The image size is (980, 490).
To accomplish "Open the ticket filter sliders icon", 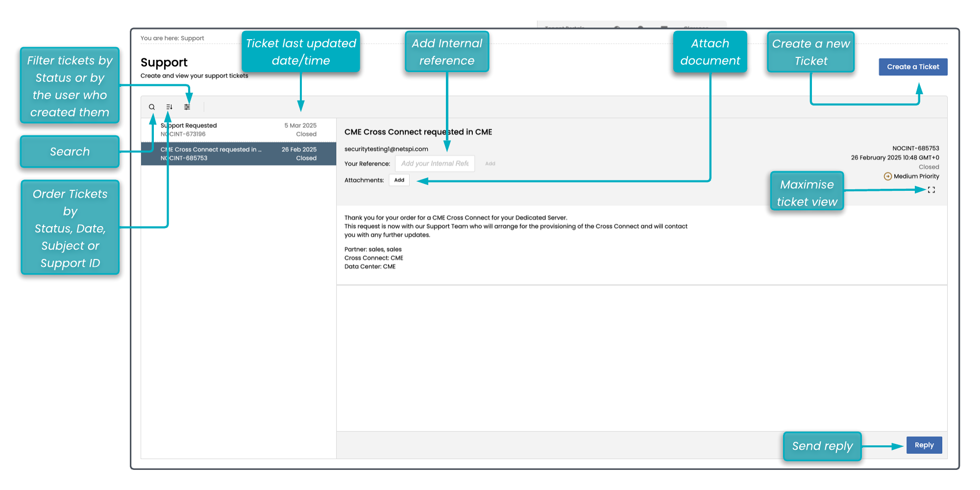I will coord(187,107).
